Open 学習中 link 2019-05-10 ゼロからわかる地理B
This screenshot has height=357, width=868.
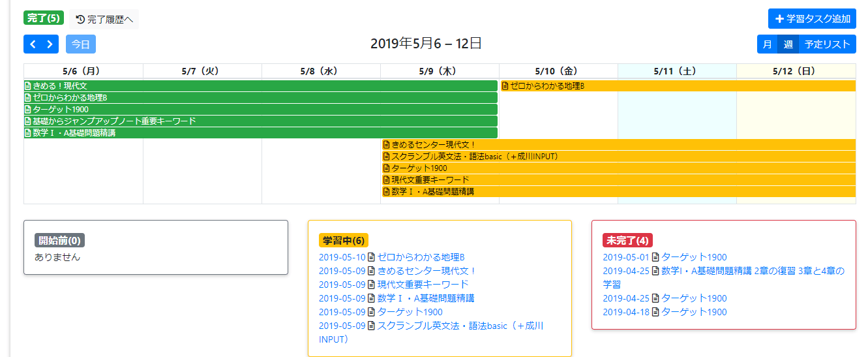click(x=391, y=257)
